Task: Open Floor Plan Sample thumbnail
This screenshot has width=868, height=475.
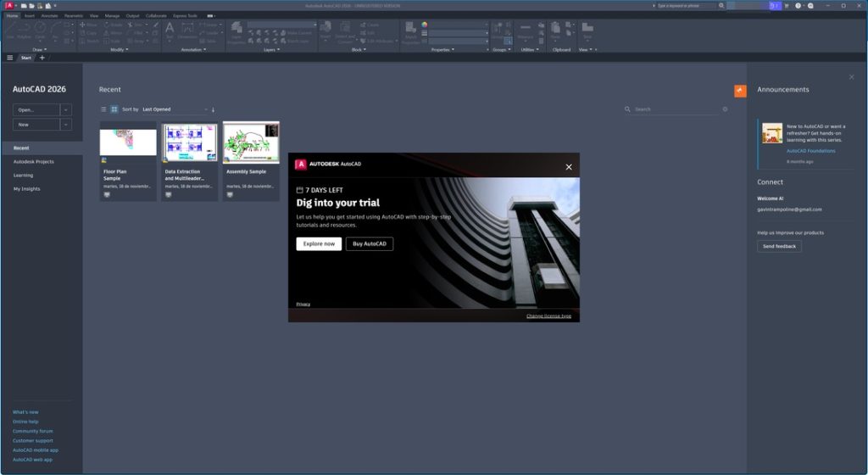Action: tap(128, 142)
